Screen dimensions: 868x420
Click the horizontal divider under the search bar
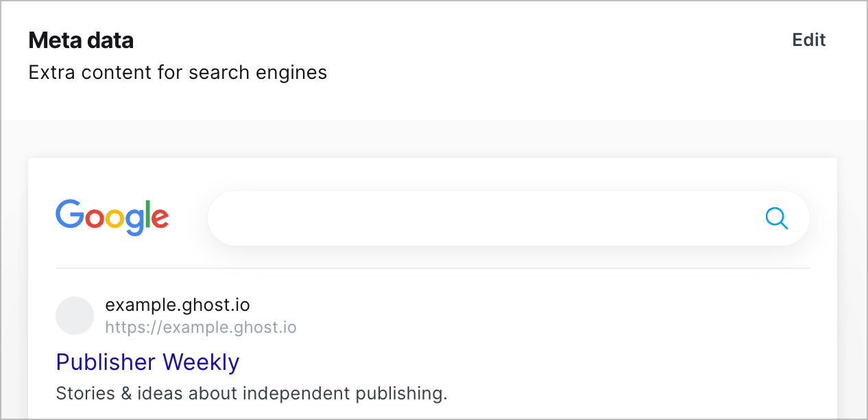(433, 268)
